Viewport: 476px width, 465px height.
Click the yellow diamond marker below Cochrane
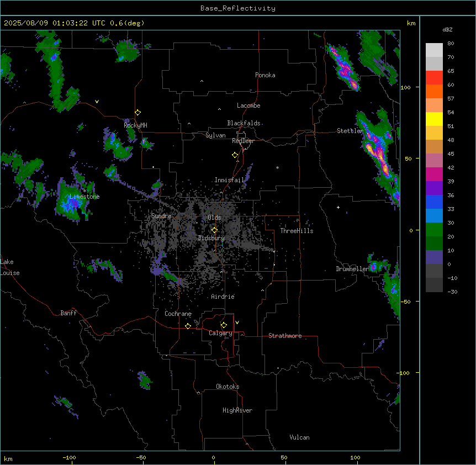[x=188, y=326]
